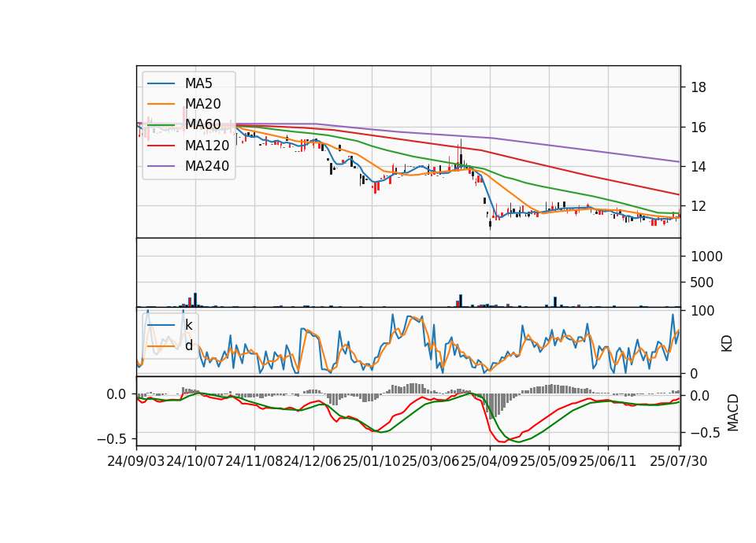Click the left MACD axis value 0.0
The height and width of the screenshot is (543, 756).
tap(117, 394)
